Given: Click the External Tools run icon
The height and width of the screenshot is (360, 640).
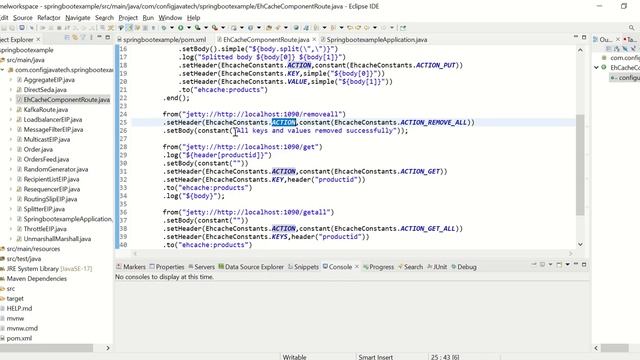Looking at the screenshot, I should 215,28.
